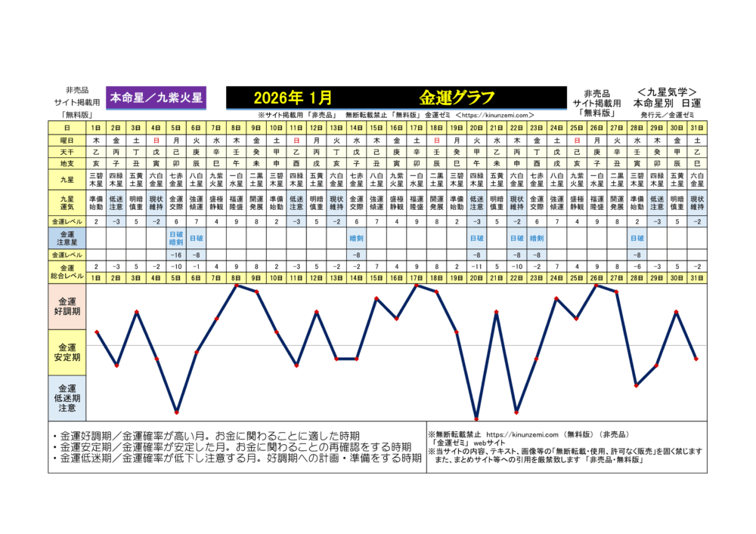The height and width of the screenshot is (534, 756).
Task: Click the 日破 暗剣 cell on day 5
Action: [x=176, y=238]
